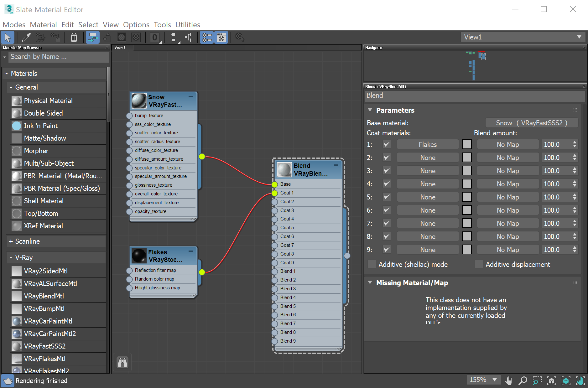Click the Flakes coat material button
The image size is (588, 388).
[x=428, y=144]
